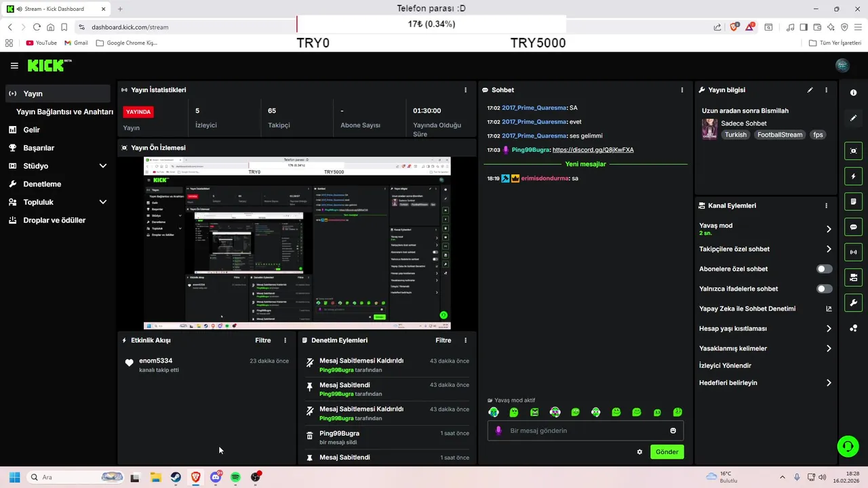Open Yayın bilgisi three-dot menu
Screen dimensions: 868x488
coord(826,89)
